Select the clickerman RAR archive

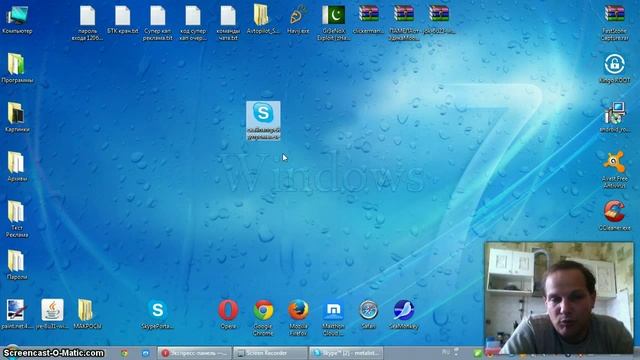point(369,19)
